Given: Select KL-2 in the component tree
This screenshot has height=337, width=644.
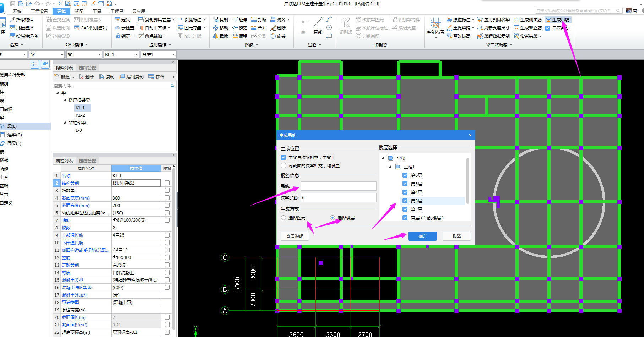Looking at the screenshot, I should click(80, 115).
